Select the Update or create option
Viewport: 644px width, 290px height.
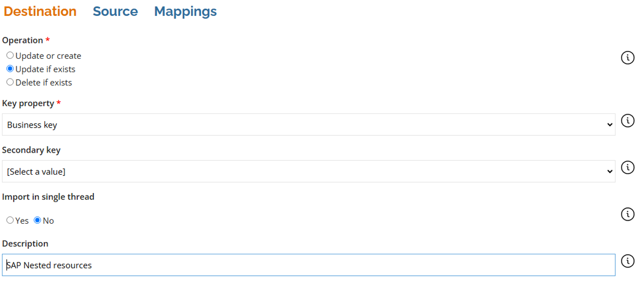[x=10, y=56]
